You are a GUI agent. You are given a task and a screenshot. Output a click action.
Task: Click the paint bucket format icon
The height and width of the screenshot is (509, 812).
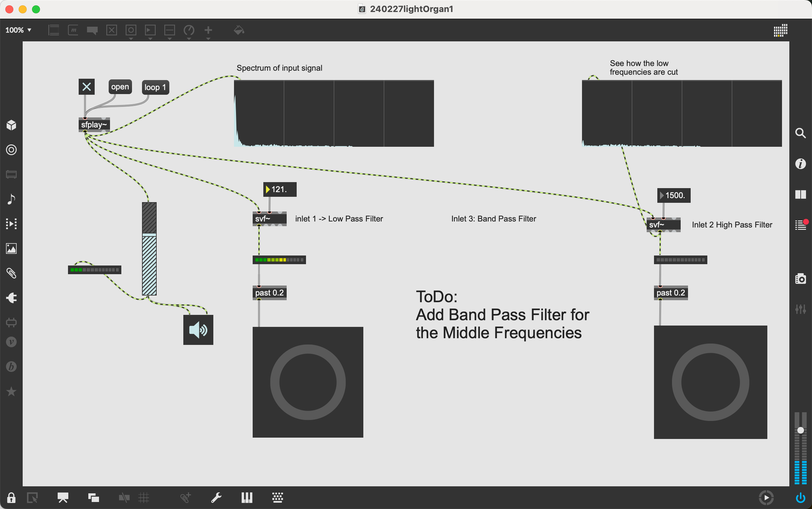point(238,30)
